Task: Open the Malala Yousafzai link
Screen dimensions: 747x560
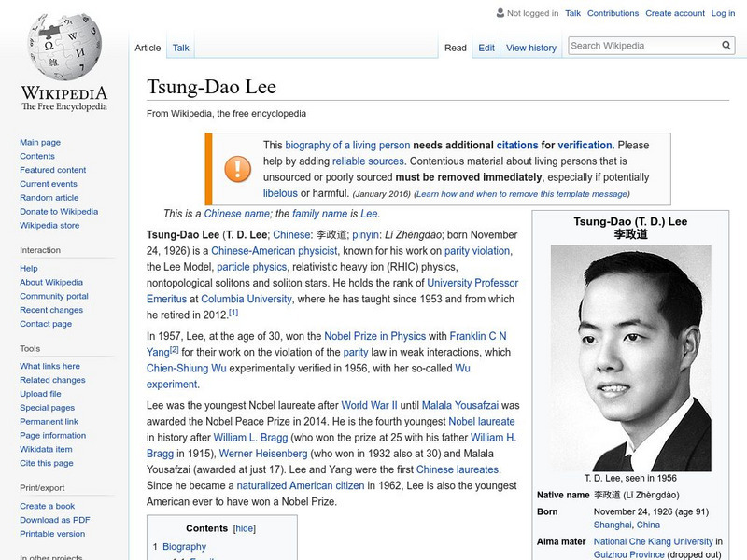Action: coord(460,405)
